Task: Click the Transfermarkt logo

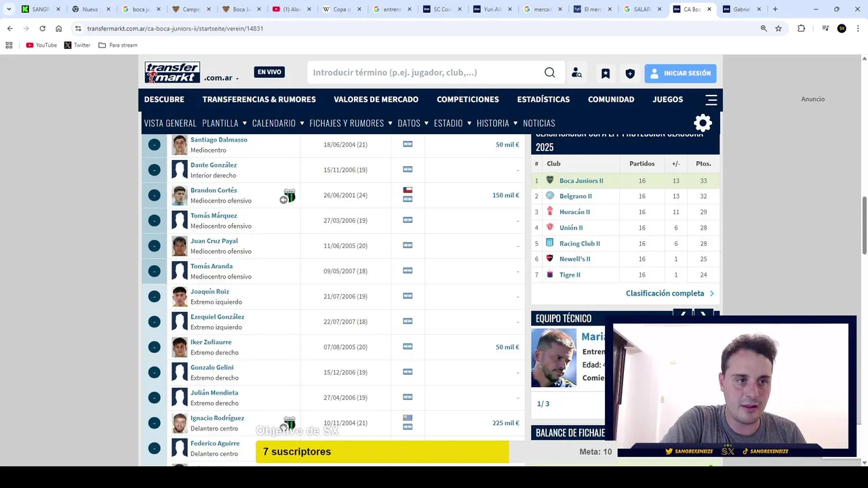Action: pos(172,73)
